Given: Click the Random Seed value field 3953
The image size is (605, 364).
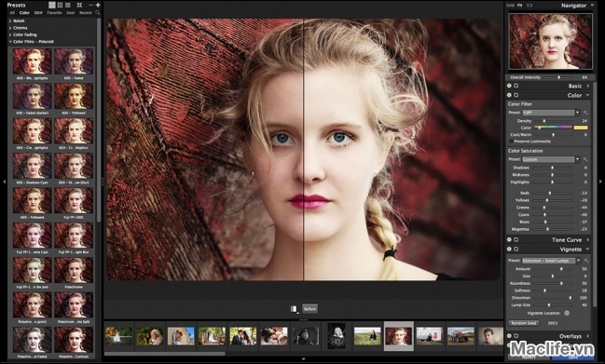Looking at the screenshot, I should [x=554, y=323].
